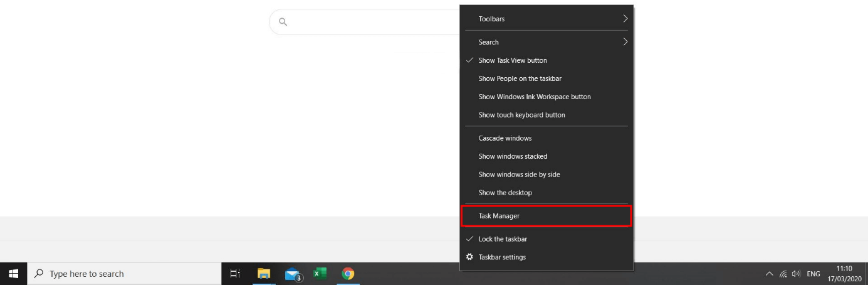Open File Explorer from the taskbar
The image size is (868, 285).
[264, 274]
